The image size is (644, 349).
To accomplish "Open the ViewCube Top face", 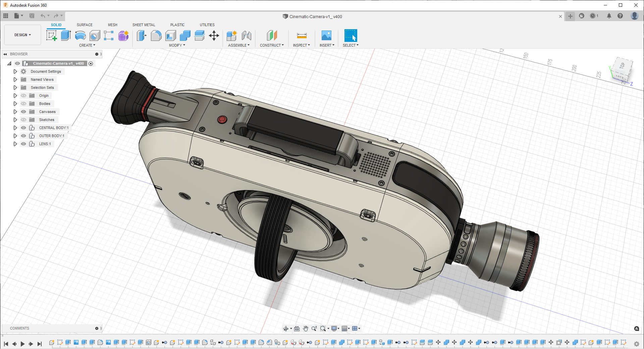I will tap(622, 66).
